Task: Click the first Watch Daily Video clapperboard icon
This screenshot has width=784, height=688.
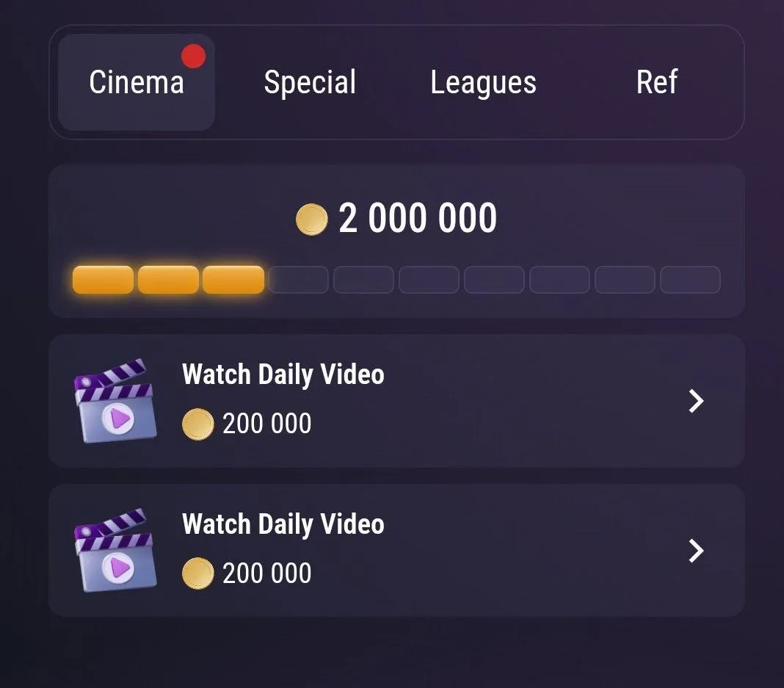Action: [115, 401]
